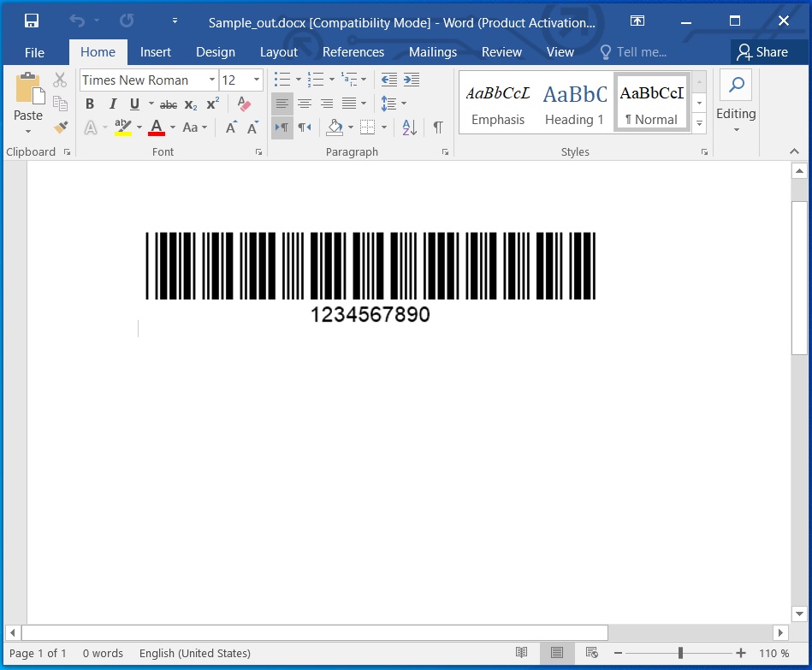Apply the Heading 1 style
812x670 pixels.
pyautogui.click(x=574, y=101)
